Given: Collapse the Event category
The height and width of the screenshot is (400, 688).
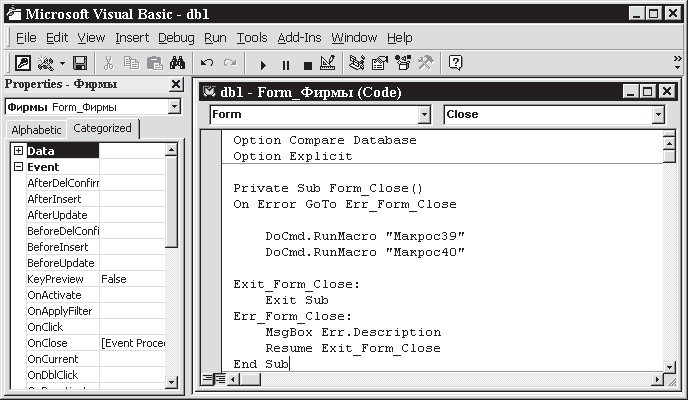Looking at the screenshot, I should coord(18,167).
